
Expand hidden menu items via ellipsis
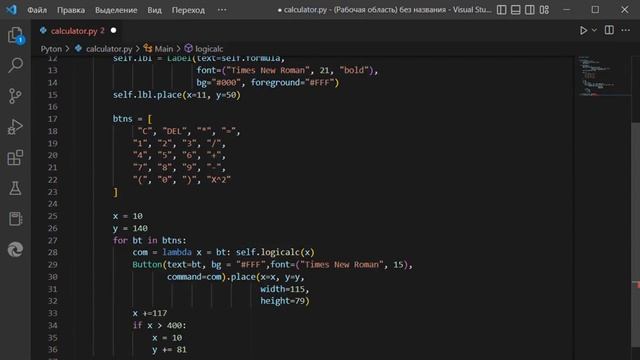222,10
